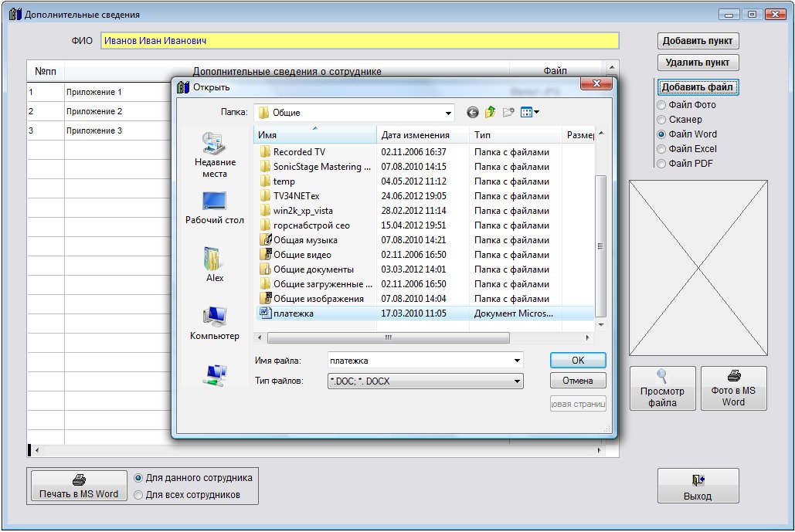The image size is (795, 532).
Task: Open the Тип файлов filter dropdown
Action: click(x=516, y=381)
